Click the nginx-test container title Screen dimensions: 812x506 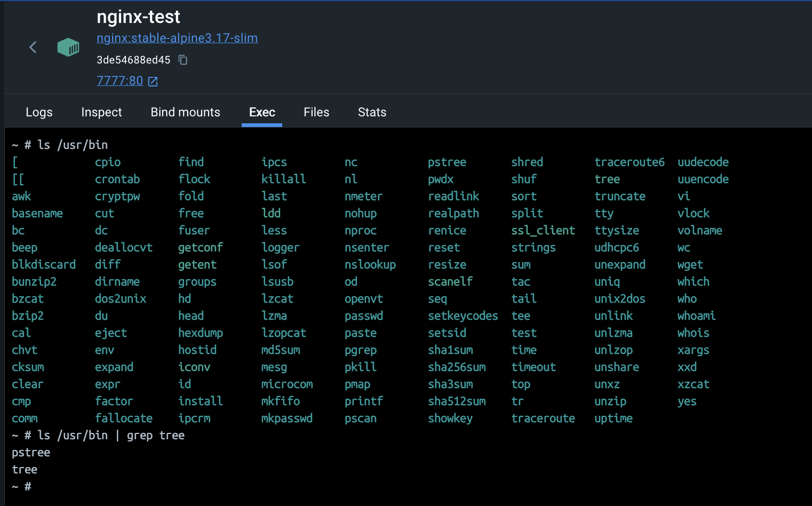pyautogui.click(x=138, y=17)
